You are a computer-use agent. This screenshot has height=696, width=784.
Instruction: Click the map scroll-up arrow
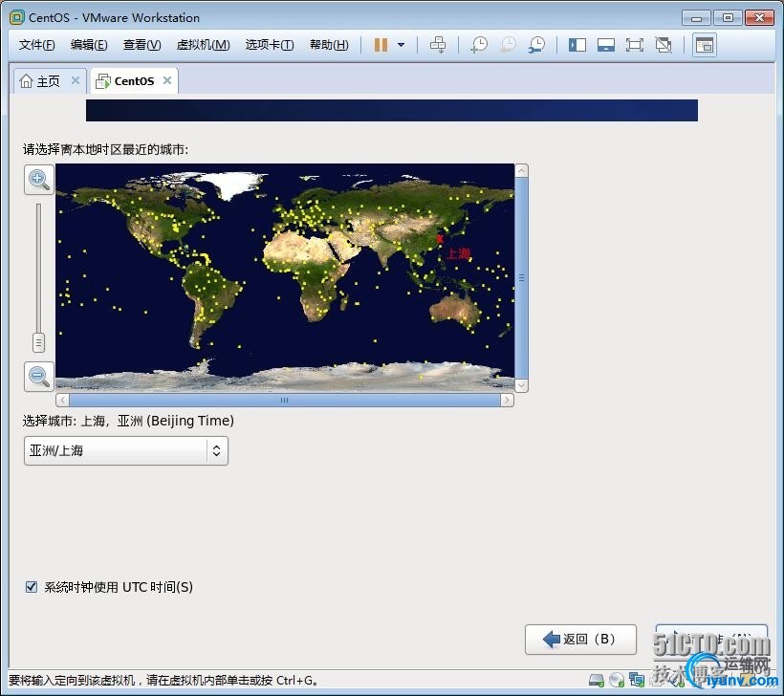tap(521, 170)
